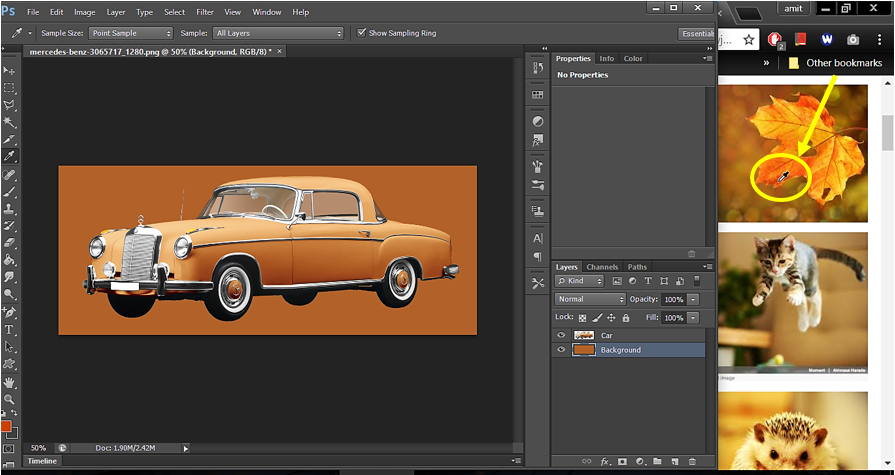Select the Custom Shape tool
Viewport: 895px width, 475px height.
[9, 364]
